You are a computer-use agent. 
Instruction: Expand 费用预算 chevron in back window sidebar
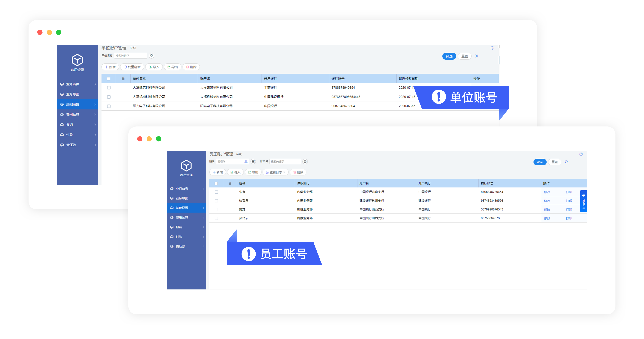pos(95,114)
